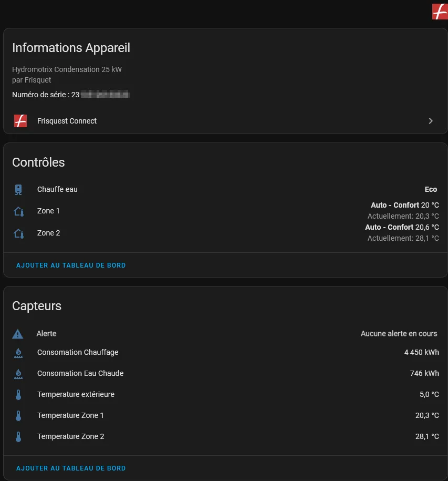Viewport: 448px width, 481px height.
Task: Click the 5,0 °C outdoor temperature value
Action: [429, 394]
